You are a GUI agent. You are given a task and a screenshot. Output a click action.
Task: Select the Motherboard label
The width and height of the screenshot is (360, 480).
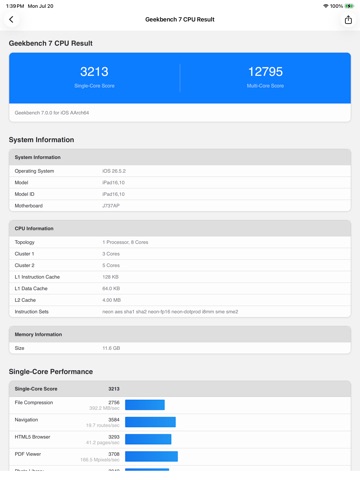click(x=29, y=206)
